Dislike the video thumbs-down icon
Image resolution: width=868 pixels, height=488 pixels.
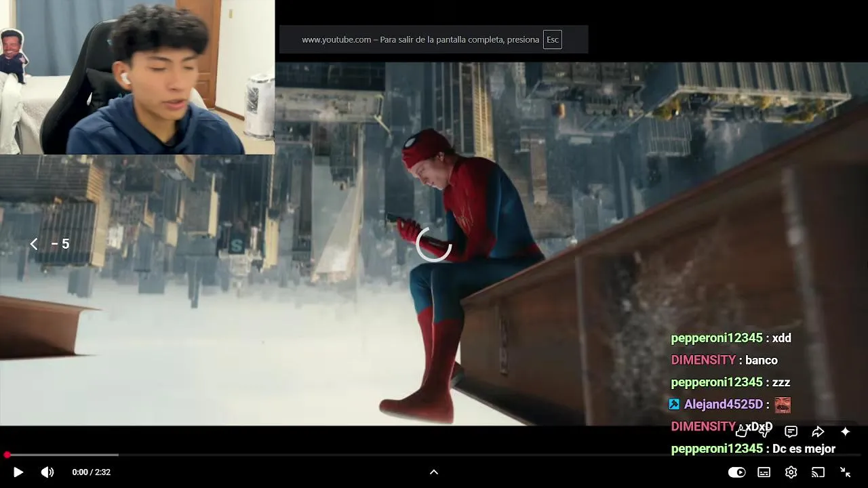[765, 432]
